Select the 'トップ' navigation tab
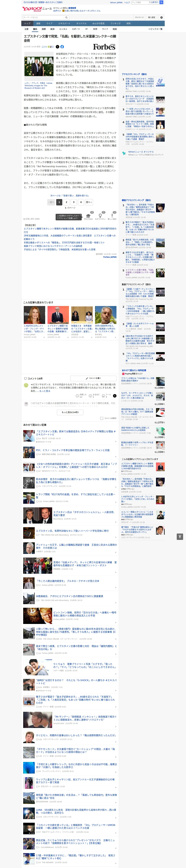Viewport: 186px width, 868px height. pos(27,24)
